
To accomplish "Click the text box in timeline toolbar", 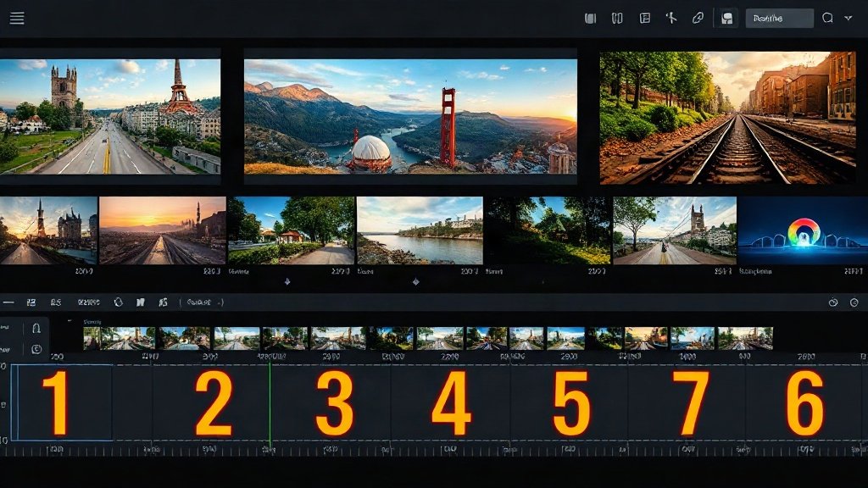I will [x=204, y=302].
